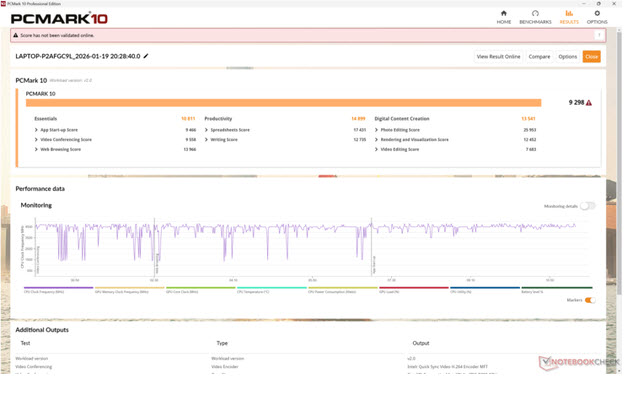This screenshot has width=625, height=394.
Task: Toggle Battery level dark green legend
Action: (x=556, y=290)
